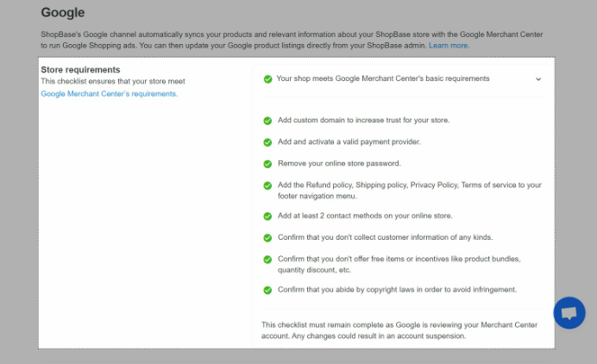Click green check icon beside payment provider item
The height and width of the screenshot is (364, 597).
267,142
